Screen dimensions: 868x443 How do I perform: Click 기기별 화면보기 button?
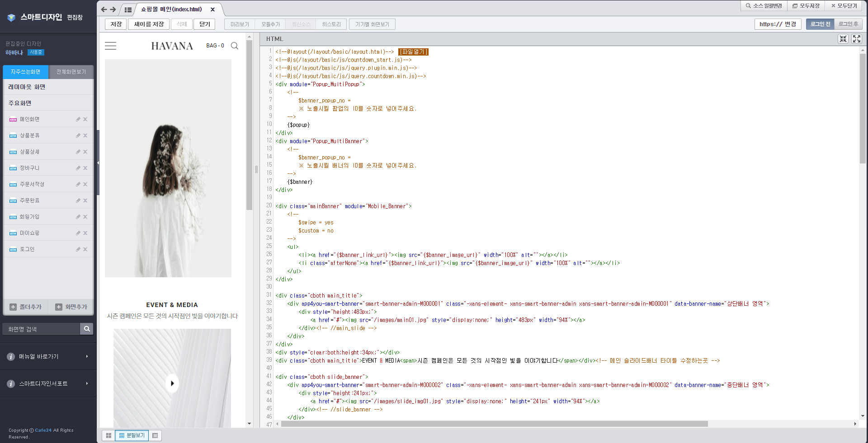[372, 24]
